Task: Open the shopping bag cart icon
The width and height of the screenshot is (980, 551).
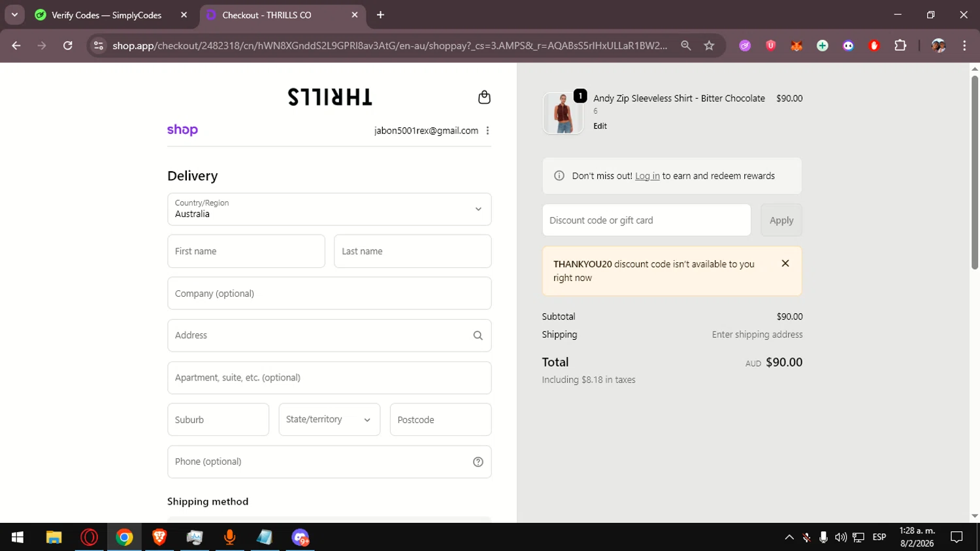Action: tap(484, 97)
